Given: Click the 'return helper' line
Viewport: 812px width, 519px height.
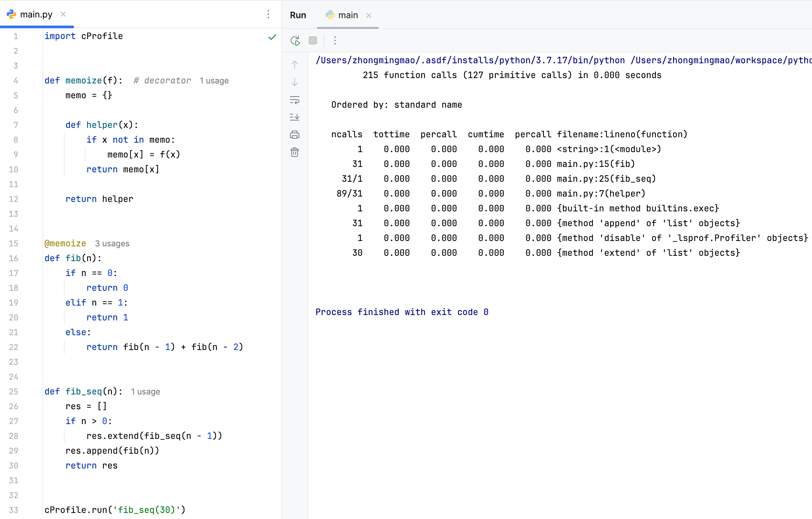Looking at the screenshot, I should [x=100, y=199].
